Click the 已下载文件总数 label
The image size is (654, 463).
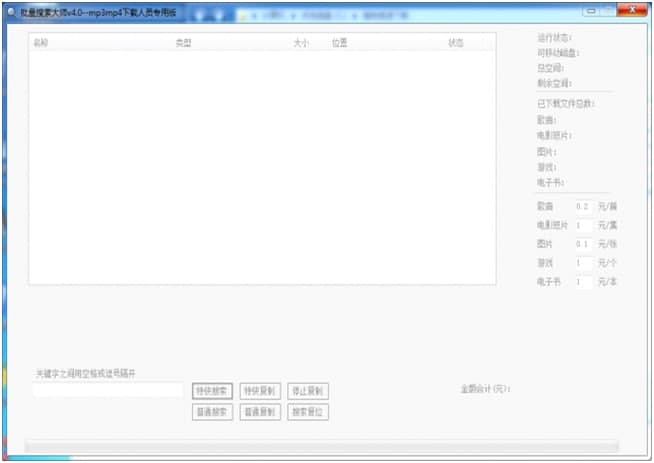click(566, 103)
